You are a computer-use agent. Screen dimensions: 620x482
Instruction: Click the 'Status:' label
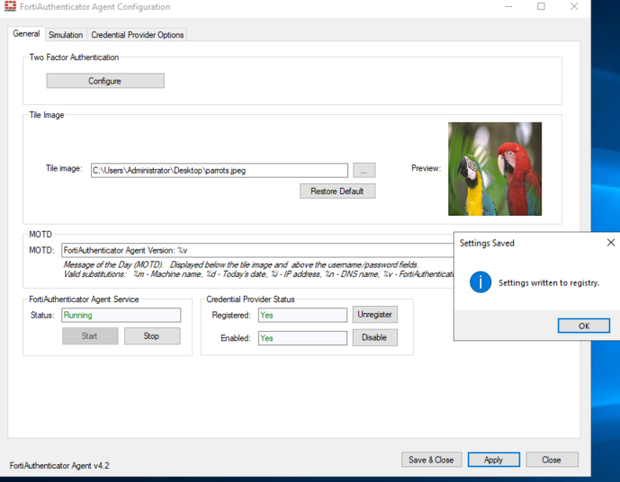42,315
